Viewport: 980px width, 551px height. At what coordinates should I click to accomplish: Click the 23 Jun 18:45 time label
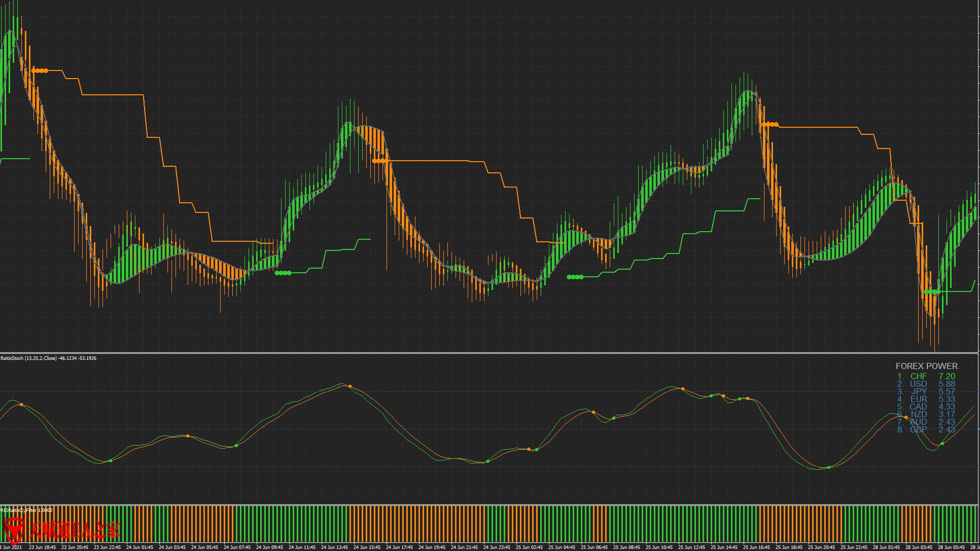pos(42,547)
